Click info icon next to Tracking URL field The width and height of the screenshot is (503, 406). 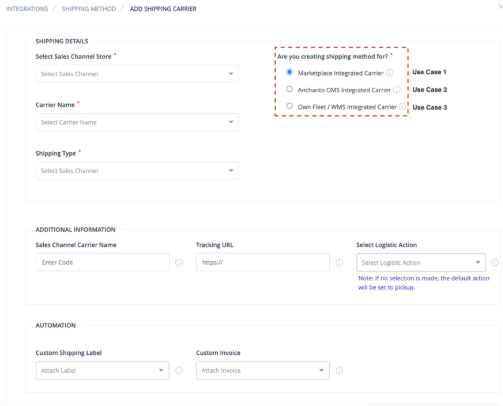[339, 263]
